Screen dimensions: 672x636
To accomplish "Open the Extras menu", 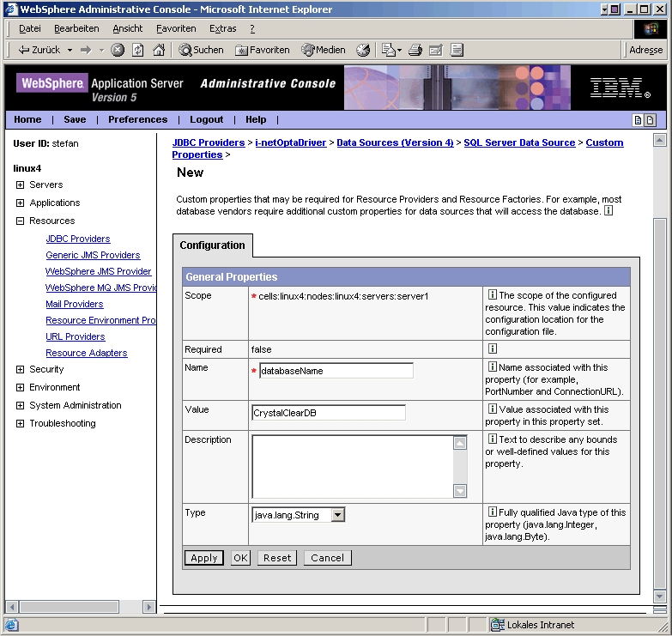I will tap(222, 28).
